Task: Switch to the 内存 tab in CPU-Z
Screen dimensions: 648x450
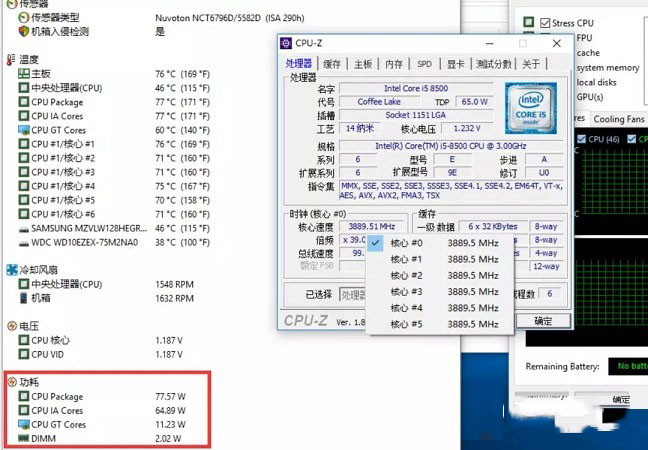Action: (393, 64)
